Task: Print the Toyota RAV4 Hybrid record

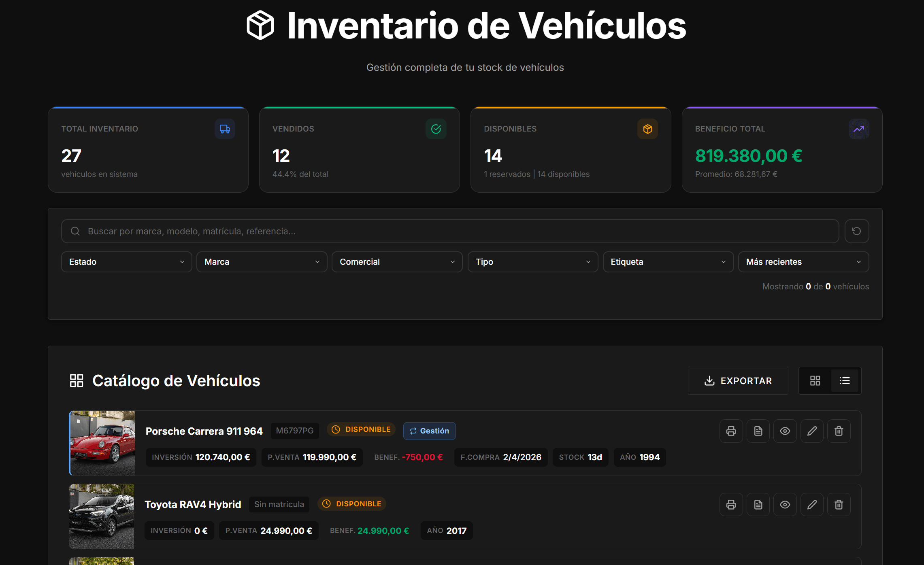Action: pyautogui.click(x=731, y=505)
